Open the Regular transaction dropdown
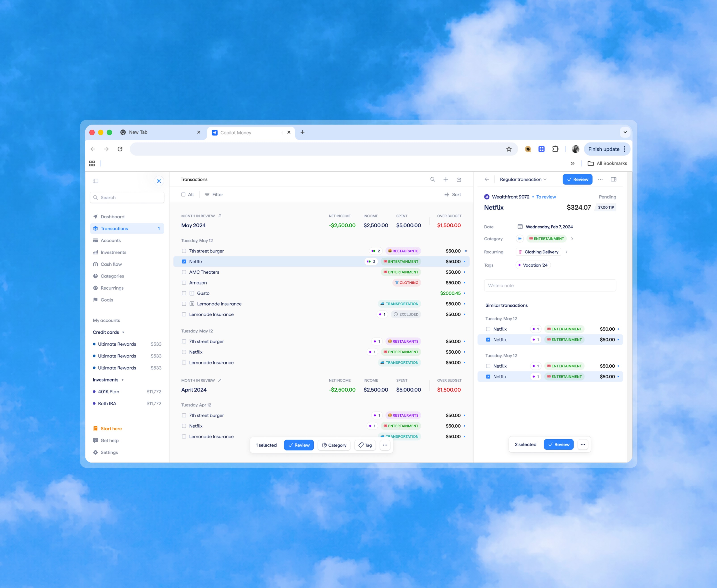The image size is (717, 588). [523, 179]
